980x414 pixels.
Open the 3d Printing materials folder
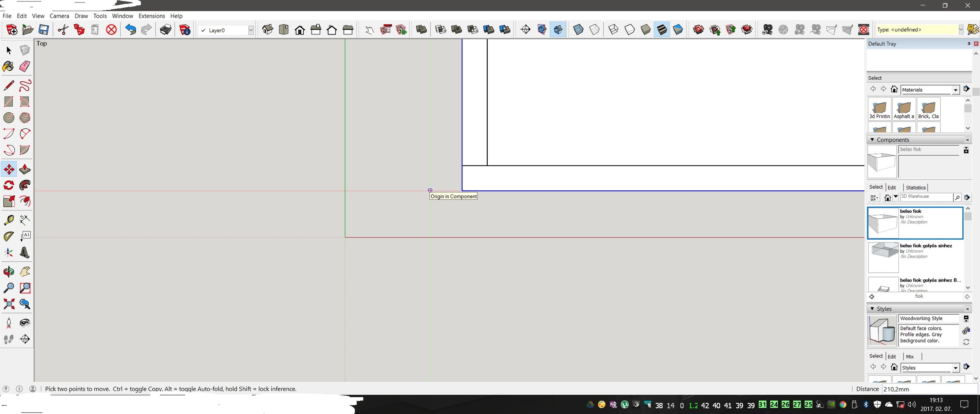point(880,109)
